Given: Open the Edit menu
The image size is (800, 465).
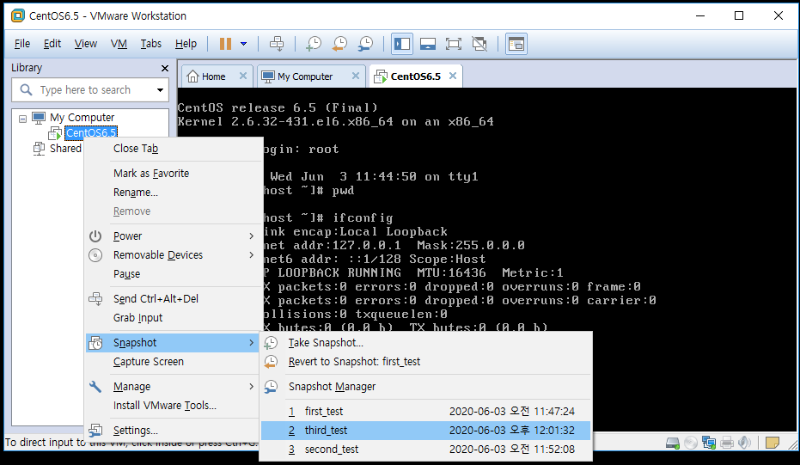Looking at the screenshot, I should 52,44.
